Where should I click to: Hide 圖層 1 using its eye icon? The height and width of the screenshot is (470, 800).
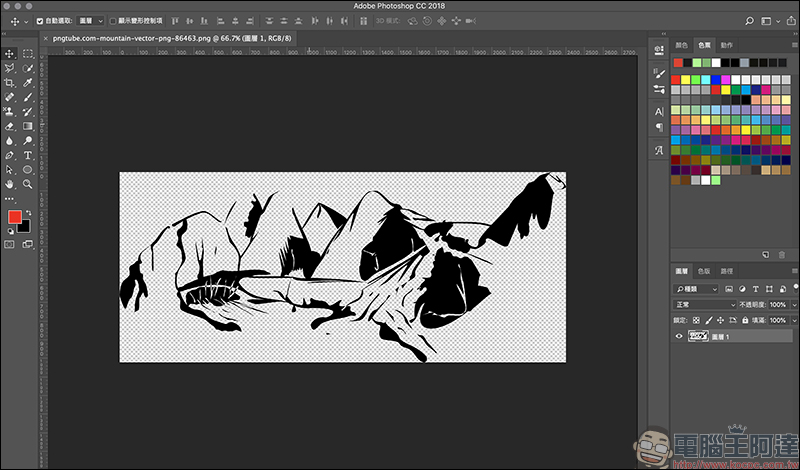click(x=680, y=337)
